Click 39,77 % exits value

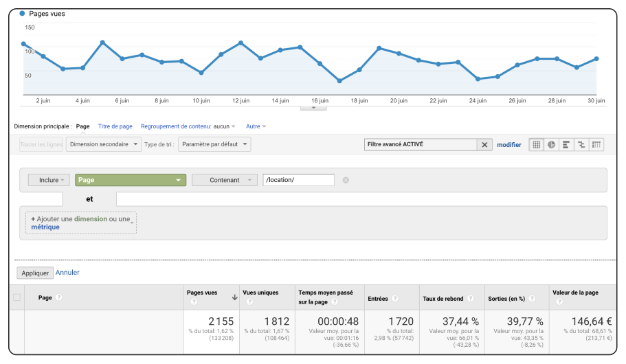pyautogui.click(x=525, y=321)
